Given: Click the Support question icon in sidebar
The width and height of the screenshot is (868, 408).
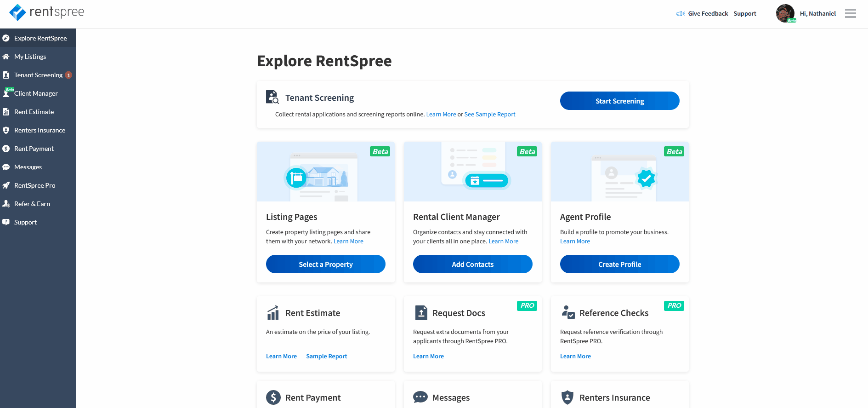Looking at the screenshot, I should click(x=6, y=222).
